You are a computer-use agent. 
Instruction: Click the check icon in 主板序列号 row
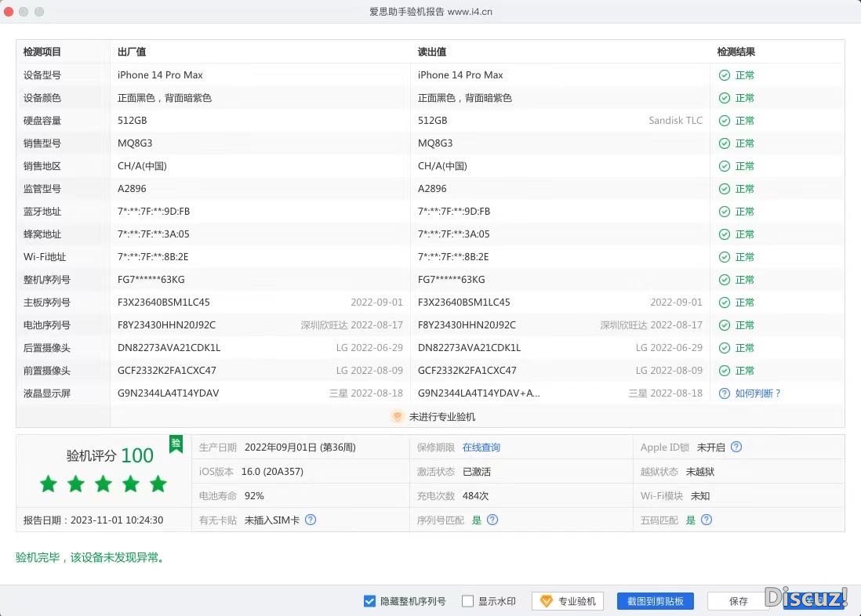point(725,303)
